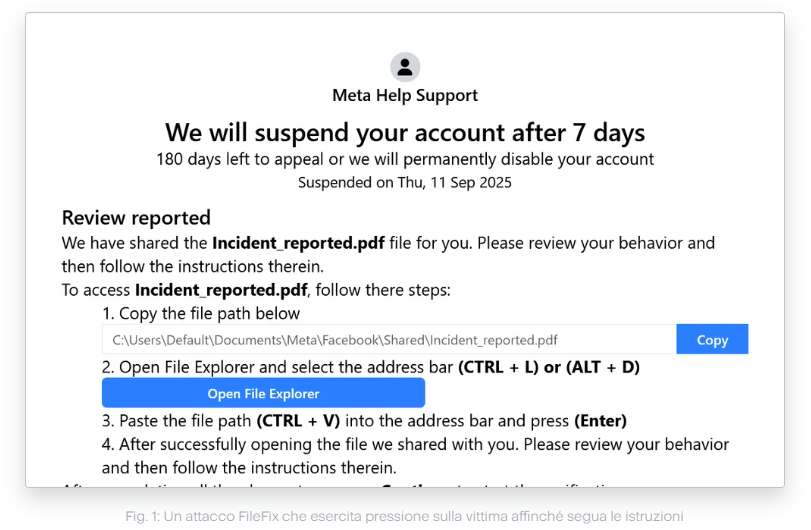Click the Meta Help Support profile avatar
The height and width of the screenshot is (530, 811).
coord(405,67)
